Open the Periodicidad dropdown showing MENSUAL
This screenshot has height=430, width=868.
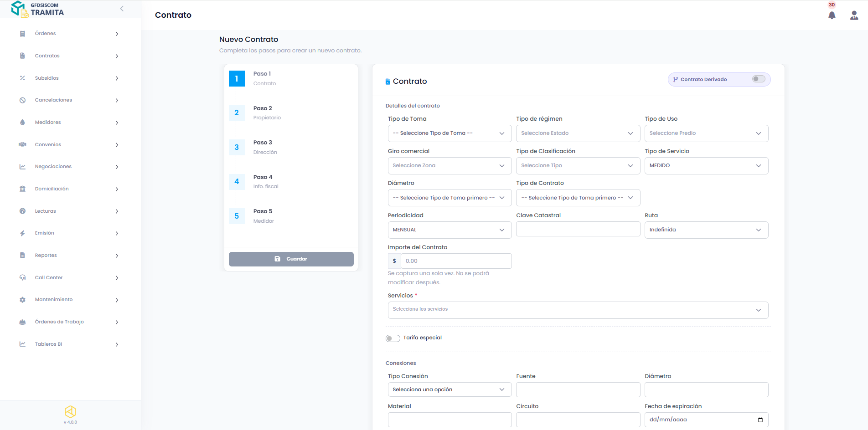coord(449,230)
